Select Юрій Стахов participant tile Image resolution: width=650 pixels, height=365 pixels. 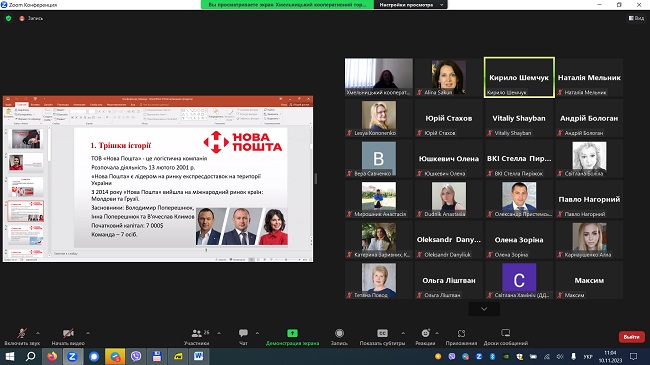tap(449, 118)
